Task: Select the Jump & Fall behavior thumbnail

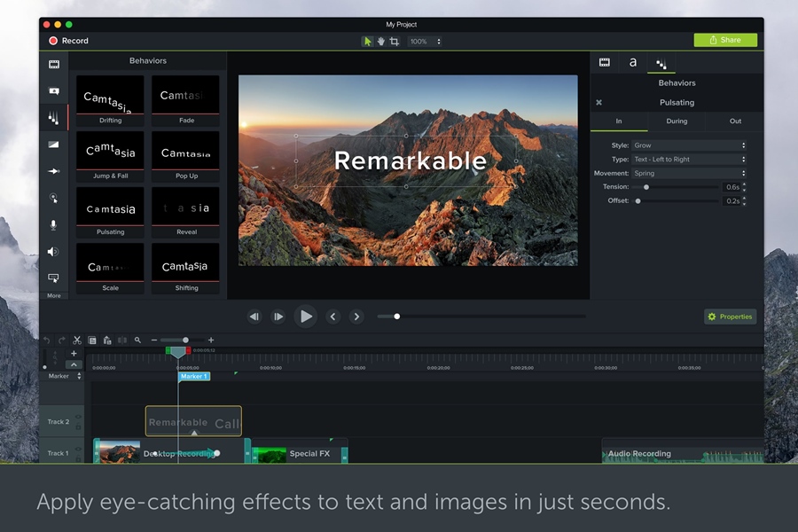Action: 110,152
